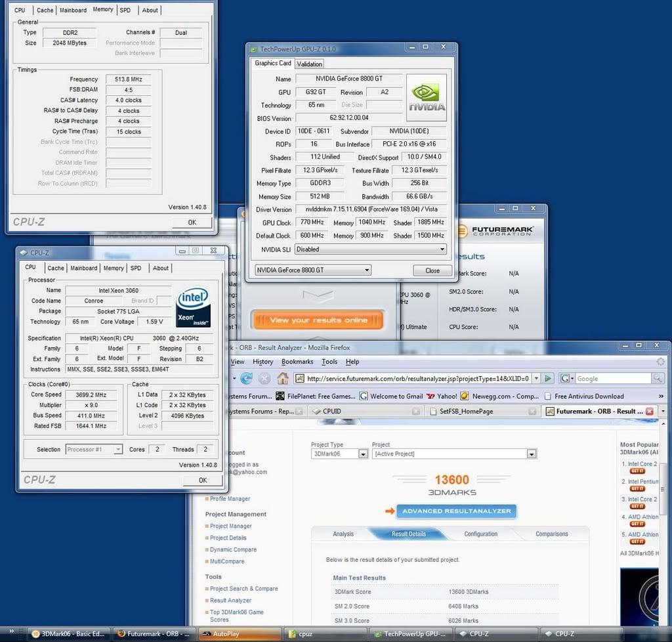
Task: Open SPD tab in upper CPU-Z window
Action: point(125,10)
